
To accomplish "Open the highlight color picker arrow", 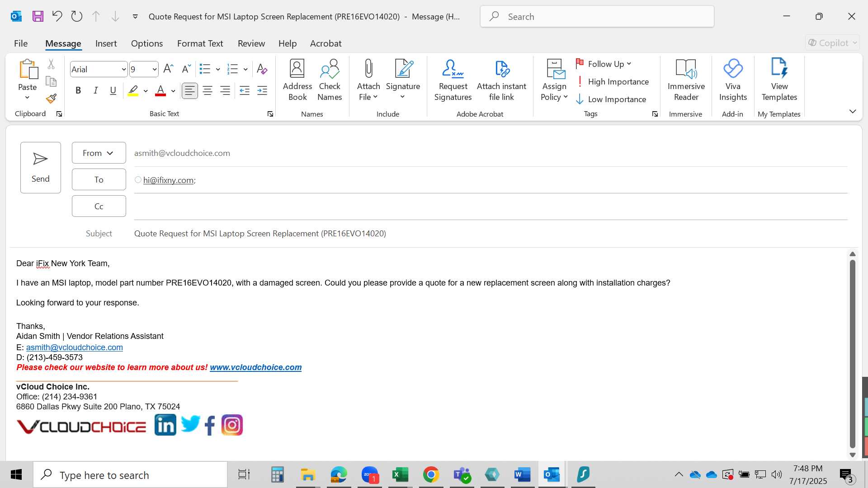I will [x=146, y=91].
